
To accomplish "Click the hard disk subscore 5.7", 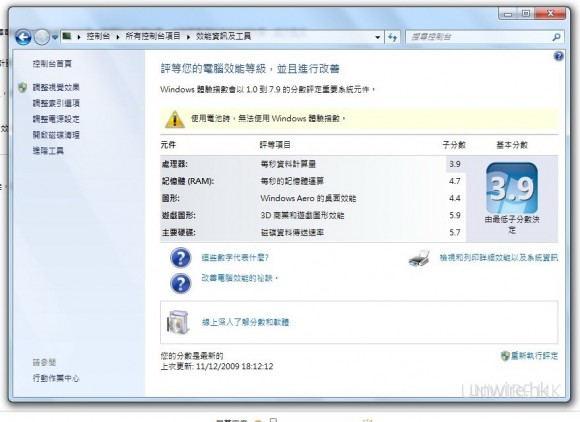I will point(455,233).
